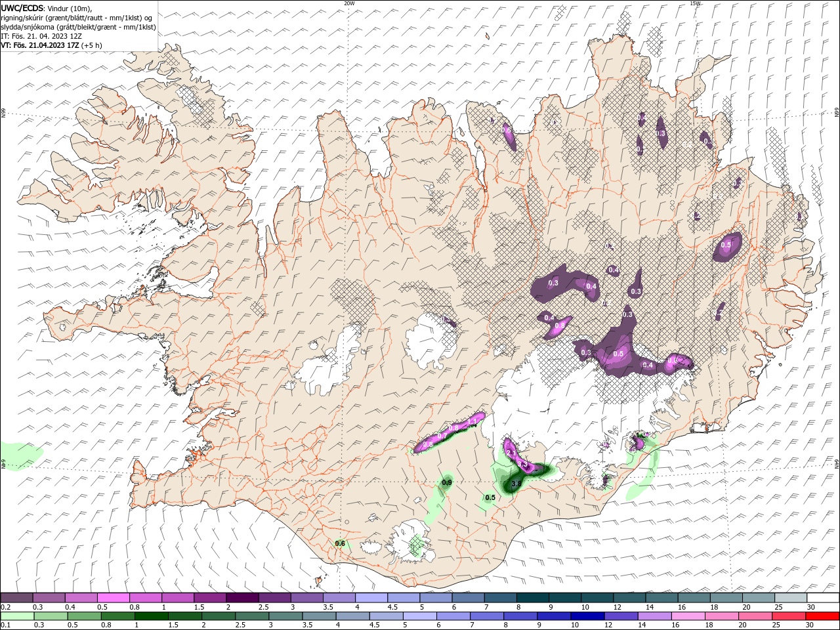The height and width of the screenshot is (630, 840).
Task: Click the 0.9 value on the green patch
Action: pyautogui.click(x=447, y=483)
